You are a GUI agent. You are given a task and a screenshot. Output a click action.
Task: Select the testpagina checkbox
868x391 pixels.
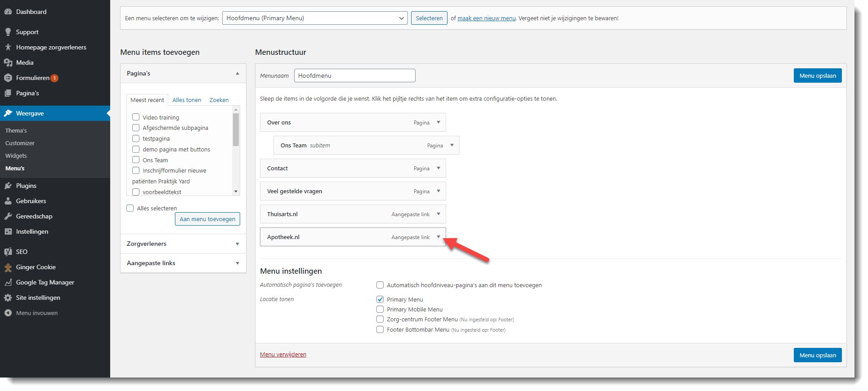(x=136, y=138)
